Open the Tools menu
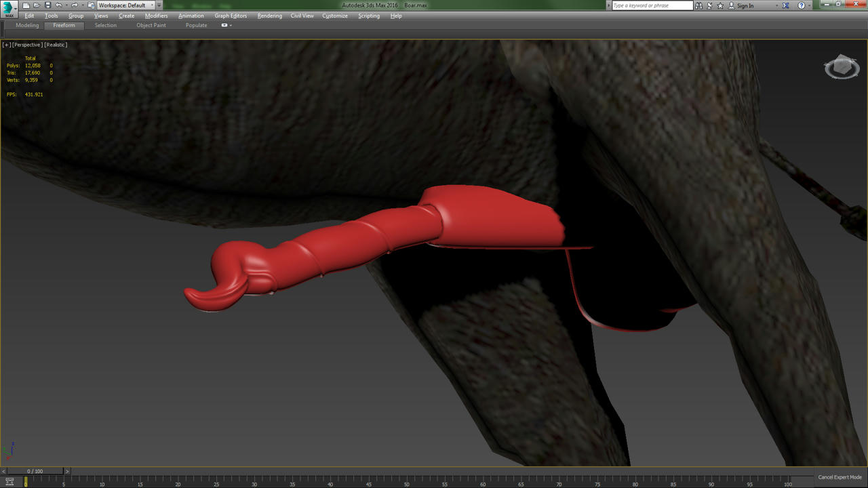This screenshot has width=868, height=488. pos(52,16)
